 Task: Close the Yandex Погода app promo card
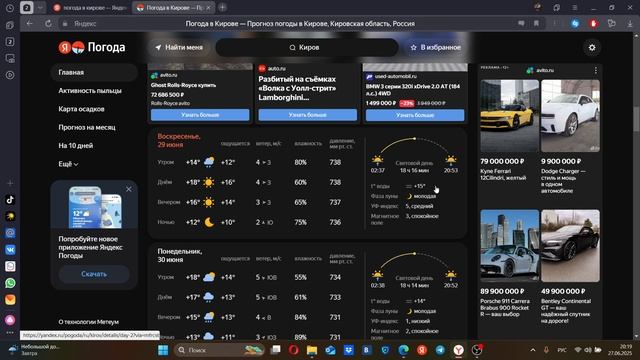(129, 189)
